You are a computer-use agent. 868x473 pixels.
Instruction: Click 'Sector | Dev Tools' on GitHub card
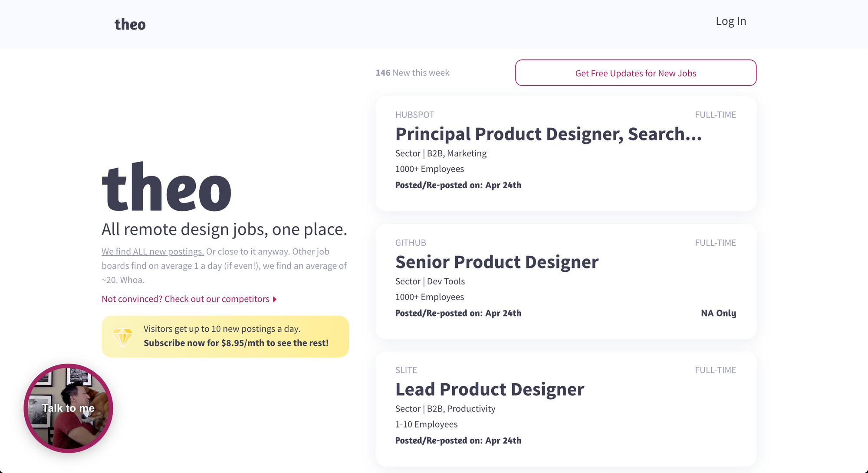tap(430, 281)
